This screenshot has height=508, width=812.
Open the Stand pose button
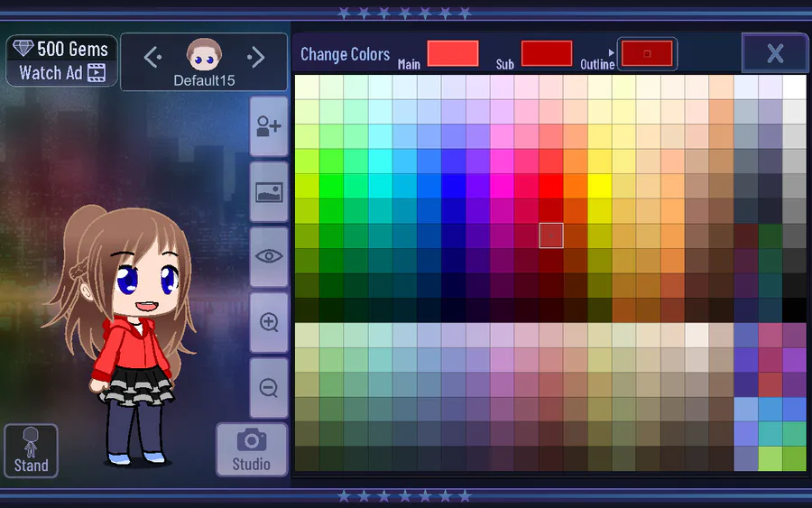[31, 450]
